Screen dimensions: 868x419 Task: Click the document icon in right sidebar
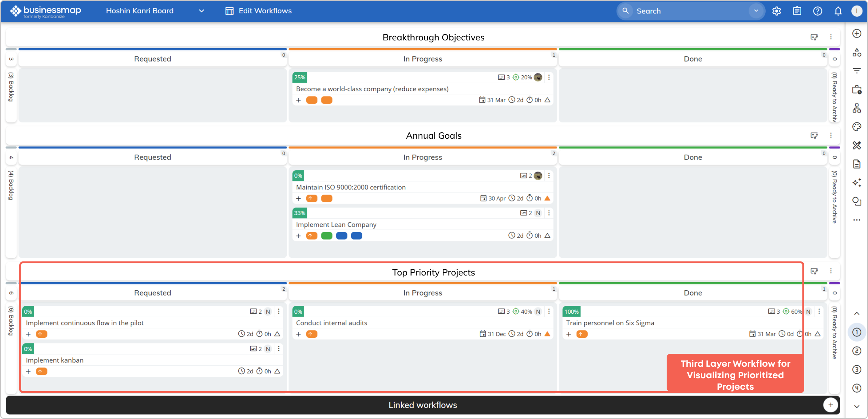[857, 164]
